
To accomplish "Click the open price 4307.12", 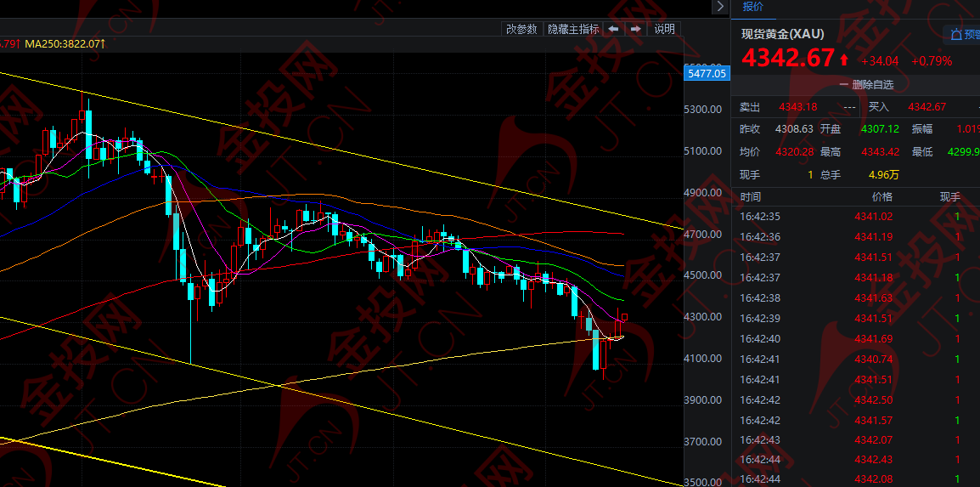I will point(880,129).
